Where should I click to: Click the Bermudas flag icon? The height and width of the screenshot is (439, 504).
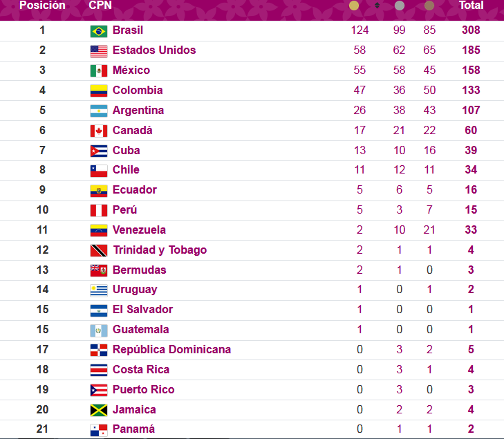point(99,270)
